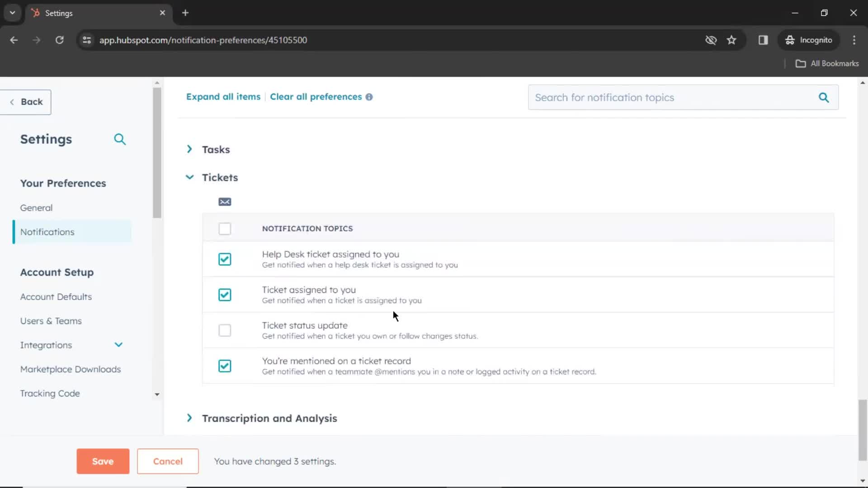The height and width of the screenshot is (488, 868).
Task: Click the email/envelope notification icon
Action: pyautogui.click(x=225, y=202)
